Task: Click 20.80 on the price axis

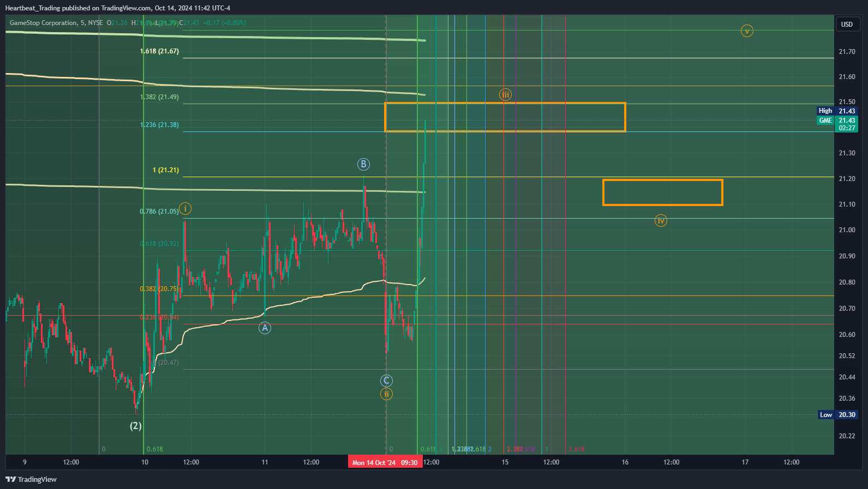Action: point(847,282)
